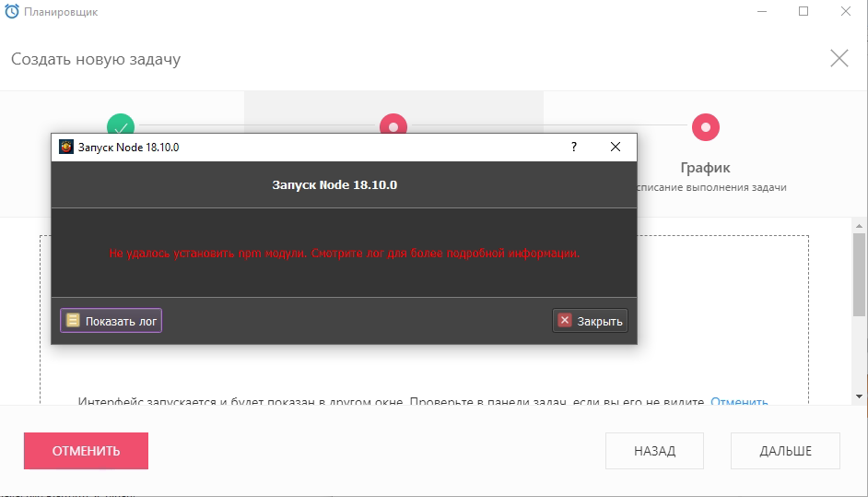Click the Отменить link in interface message
This screenshot has height=497, width=868.
739,401
